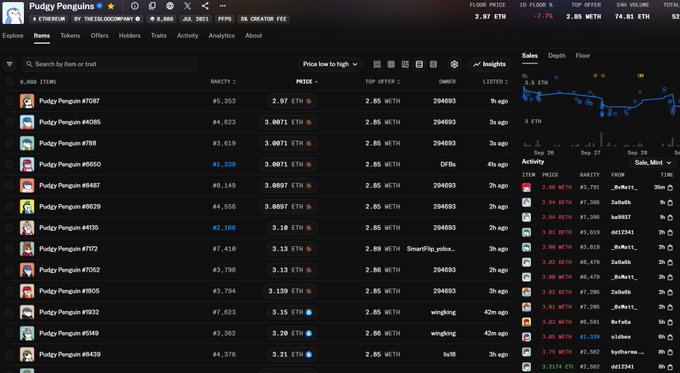Click the ETHEREUM chain badge

[x=49, y=19]
